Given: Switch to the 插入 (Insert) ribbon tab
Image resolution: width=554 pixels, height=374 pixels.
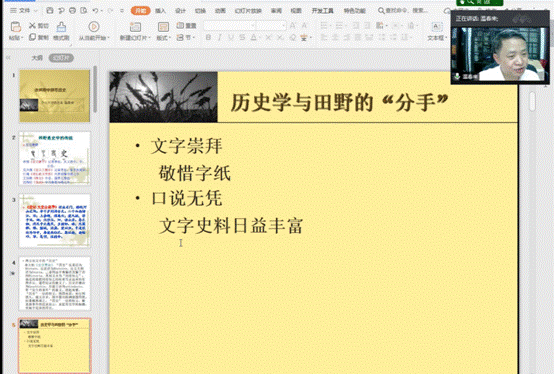Looking at the screenshot, I should (x=160, y=11).
